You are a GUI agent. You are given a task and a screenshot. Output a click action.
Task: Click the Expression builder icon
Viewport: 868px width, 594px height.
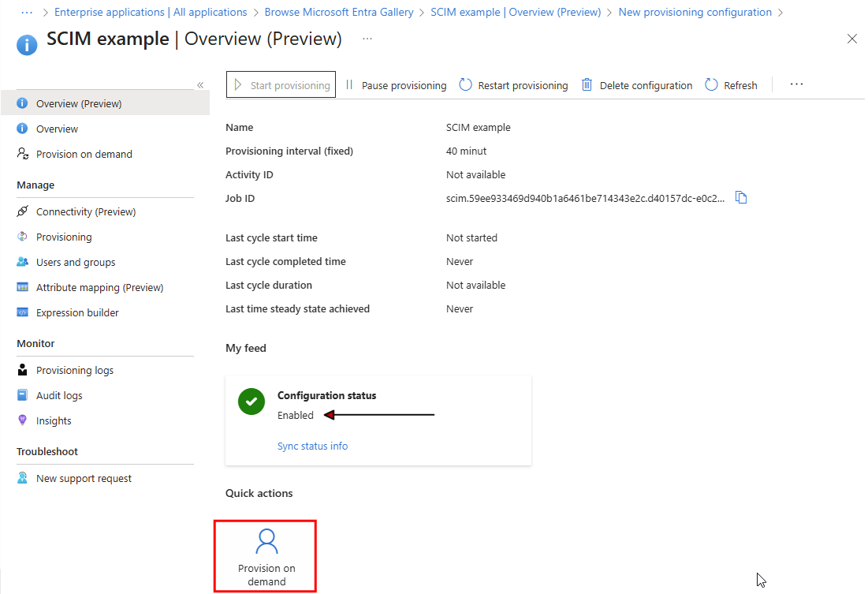tap(23, 312)
